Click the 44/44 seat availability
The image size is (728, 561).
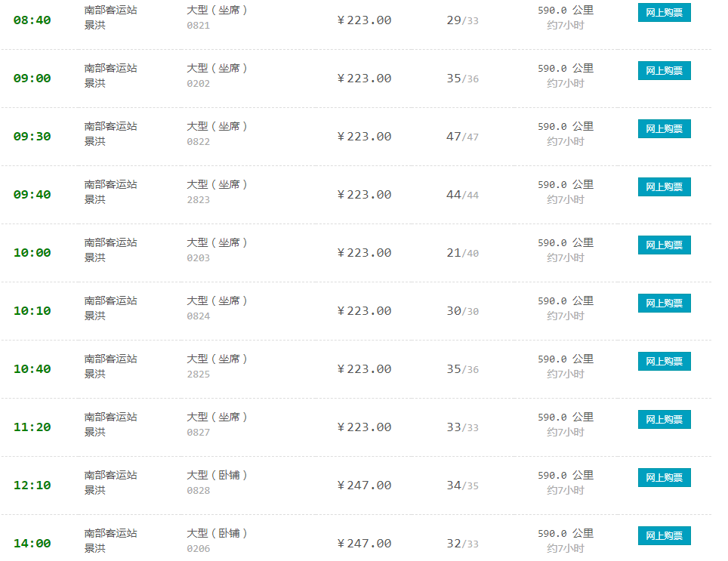[462, 195]
